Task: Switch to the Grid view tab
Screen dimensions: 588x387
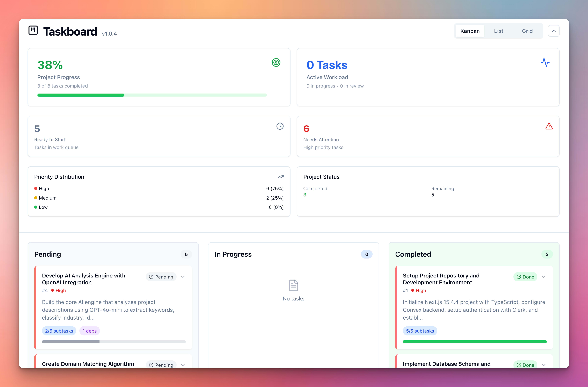Action: click(527, 31)
